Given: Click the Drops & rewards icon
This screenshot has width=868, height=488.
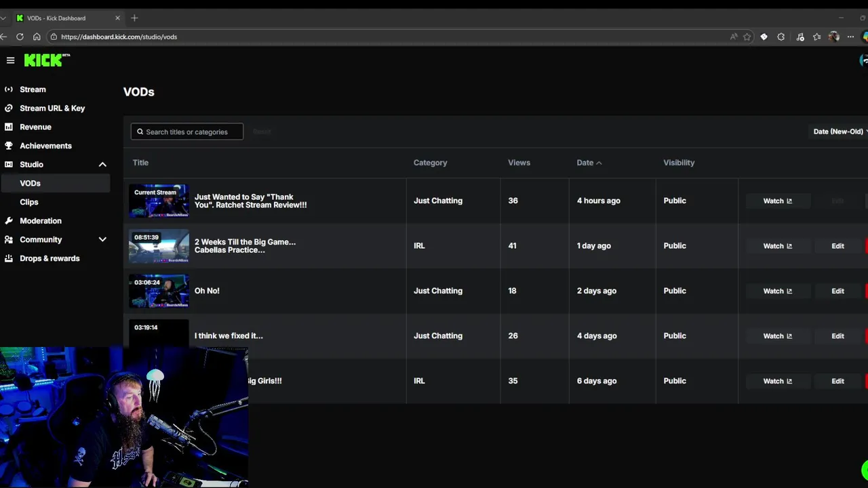Looking at the screenshot, I should coord(9,258).
